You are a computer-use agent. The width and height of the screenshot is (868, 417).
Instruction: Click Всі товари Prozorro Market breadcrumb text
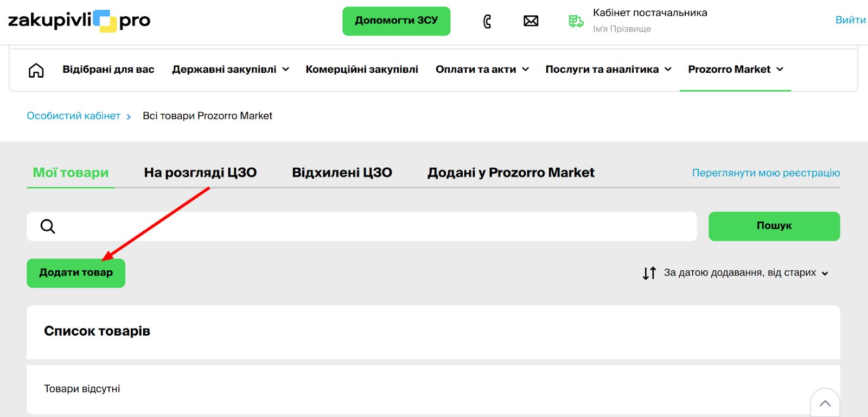tap(207, 116)
